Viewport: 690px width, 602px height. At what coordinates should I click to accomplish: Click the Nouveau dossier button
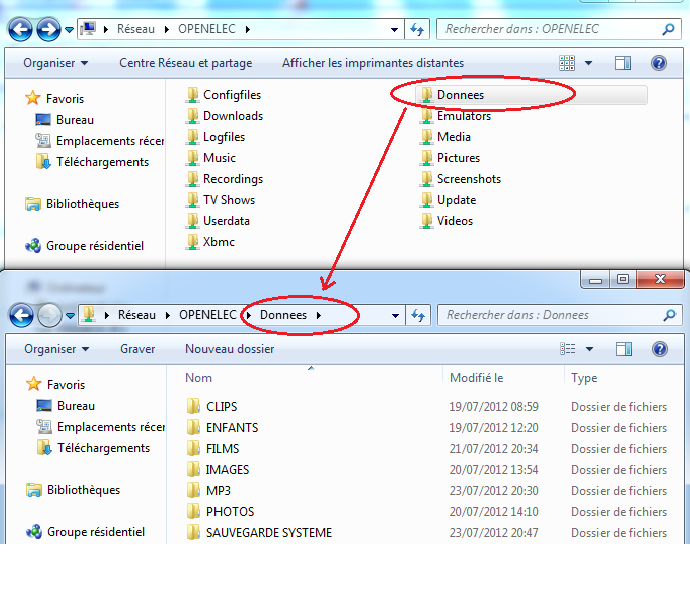(x=229, y=349)
